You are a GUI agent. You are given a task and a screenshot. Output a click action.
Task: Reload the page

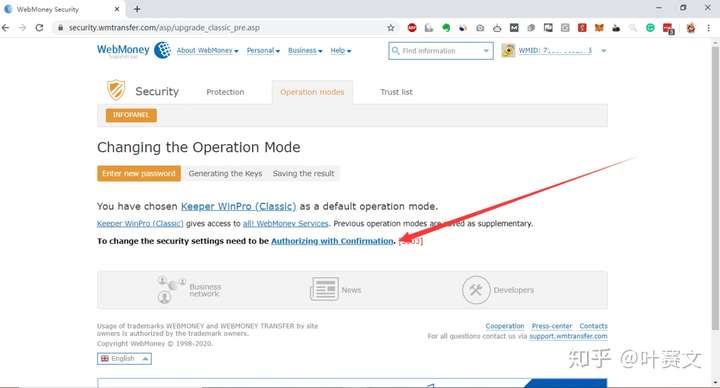pos(39,28)
